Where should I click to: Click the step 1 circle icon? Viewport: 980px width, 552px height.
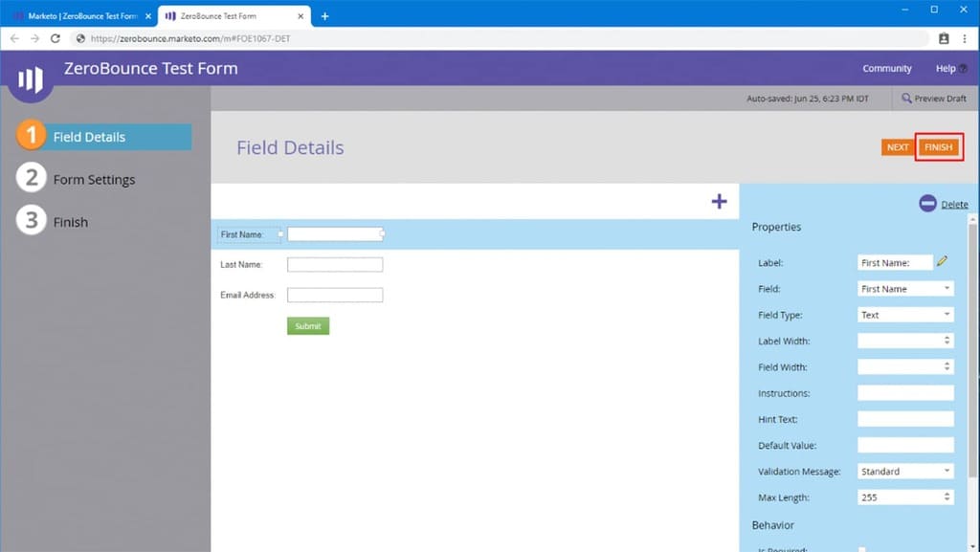click(x=31, y=135)
